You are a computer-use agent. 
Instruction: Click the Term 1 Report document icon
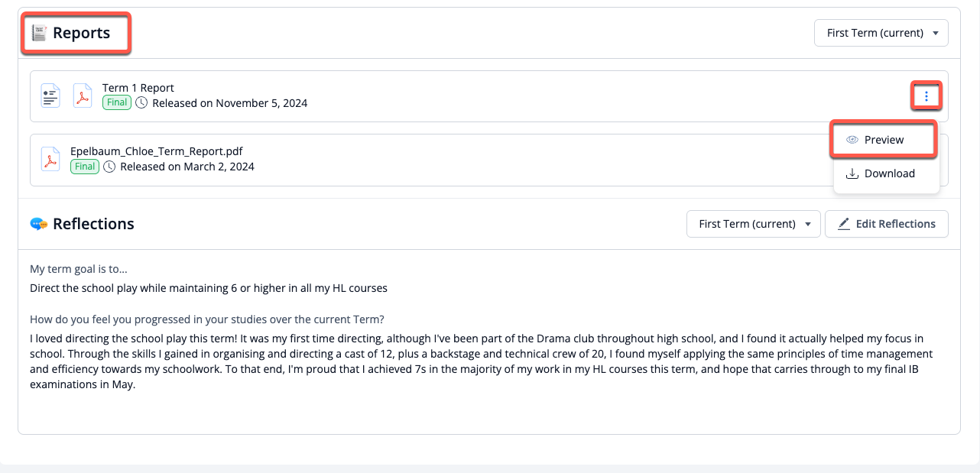(50, 96)
